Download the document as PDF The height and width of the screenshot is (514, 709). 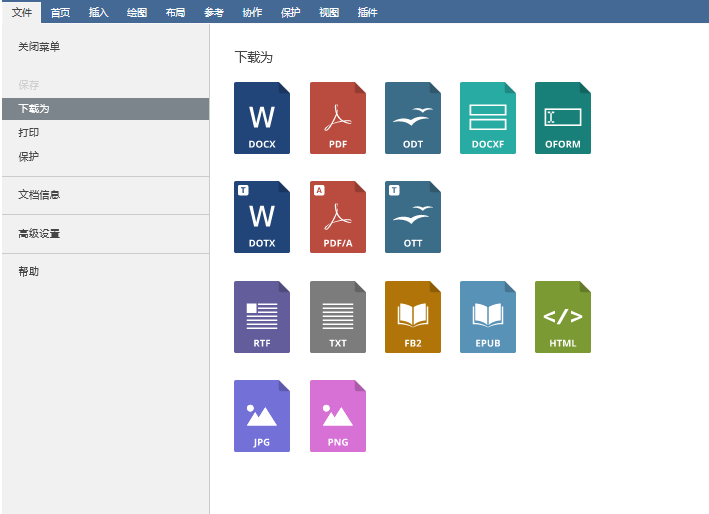(338, 118)
